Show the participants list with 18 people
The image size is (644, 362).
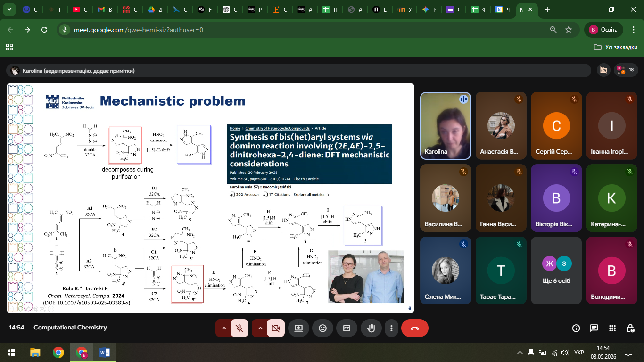[x=626, y=70]
